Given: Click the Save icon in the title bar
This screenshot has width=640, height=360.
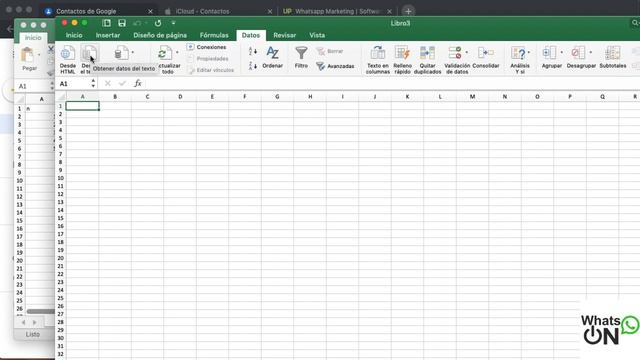Looking at the screenshot, I should 122,23.
